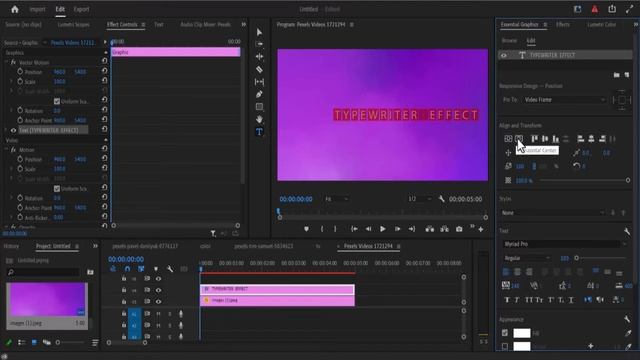Screen dimensions: 640x360
Task: Add a marker in Program Monitor
Action: [x=306, y=229]
